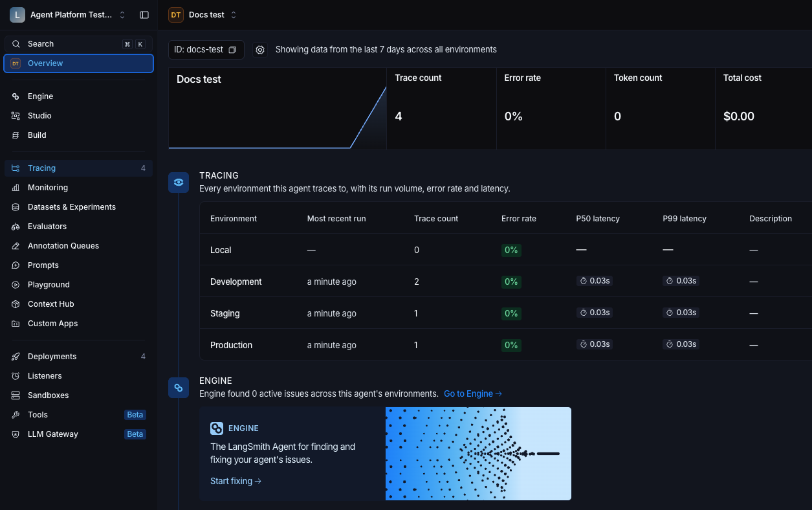Viewport: 812px width, 510px height.
Task: Go to the Monitoring page
Action: click(x=79, y=188)
